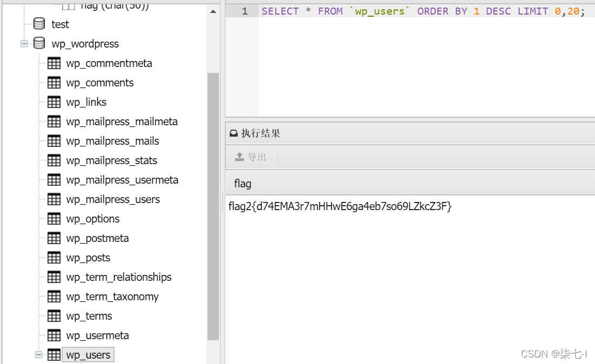This screenshot has width=595, height=364.
Task: Select the test database label
Action: click(x=60, y=24)
